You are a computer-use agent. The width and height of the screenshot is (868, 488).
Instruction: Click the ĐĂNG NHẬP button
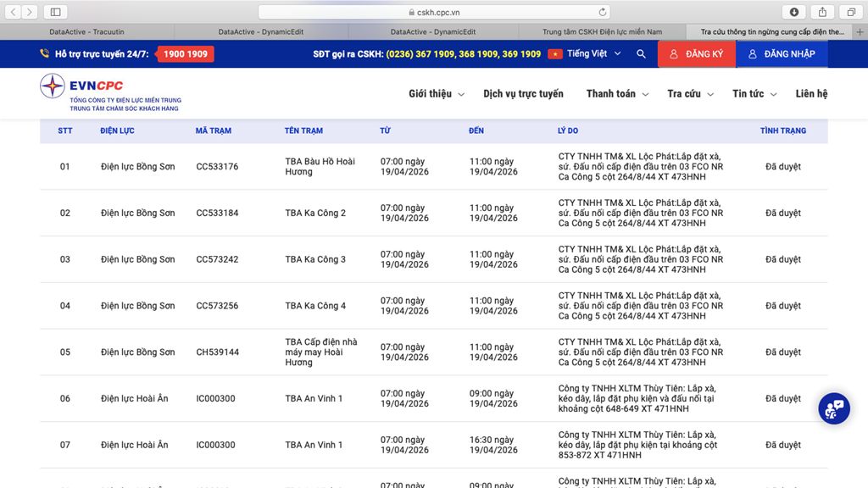point(781,54)
